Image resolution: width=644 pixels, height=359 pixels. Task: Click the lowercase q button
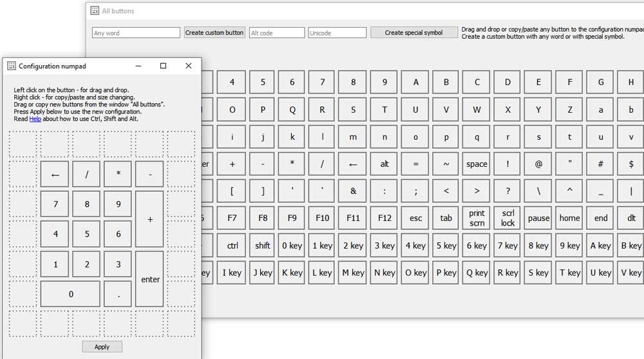point(477,137)
